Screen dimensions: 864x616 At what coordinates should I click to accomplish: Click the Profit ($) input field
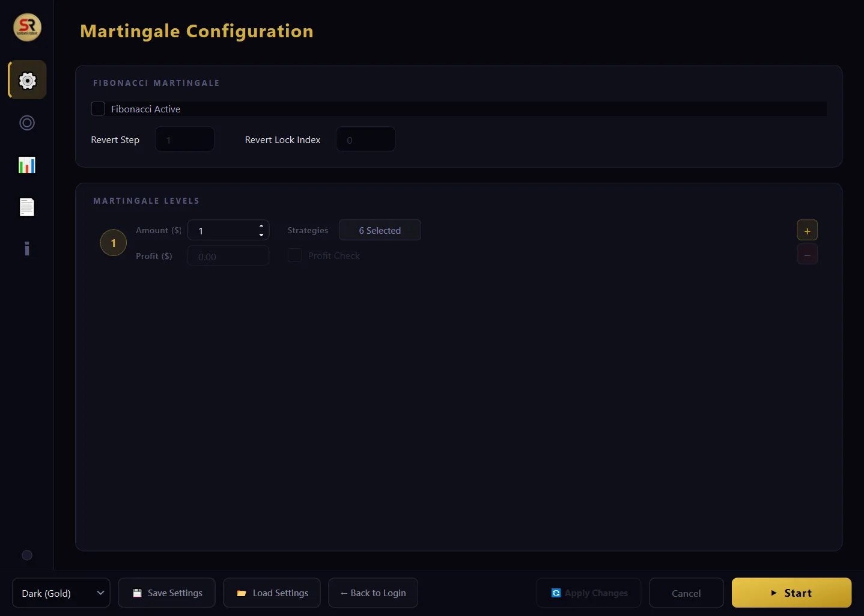[228, 256]
